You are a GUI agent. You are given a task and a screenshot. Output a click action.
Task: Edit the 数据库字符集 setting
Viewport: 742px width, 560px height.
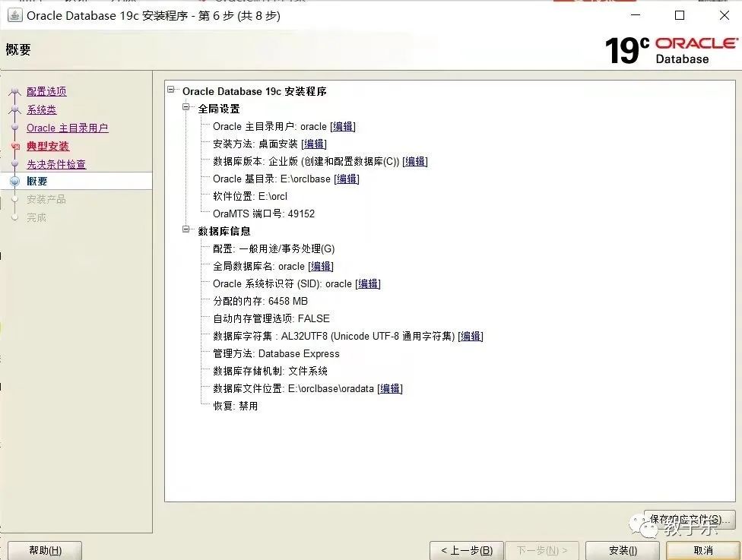[471, 337]
